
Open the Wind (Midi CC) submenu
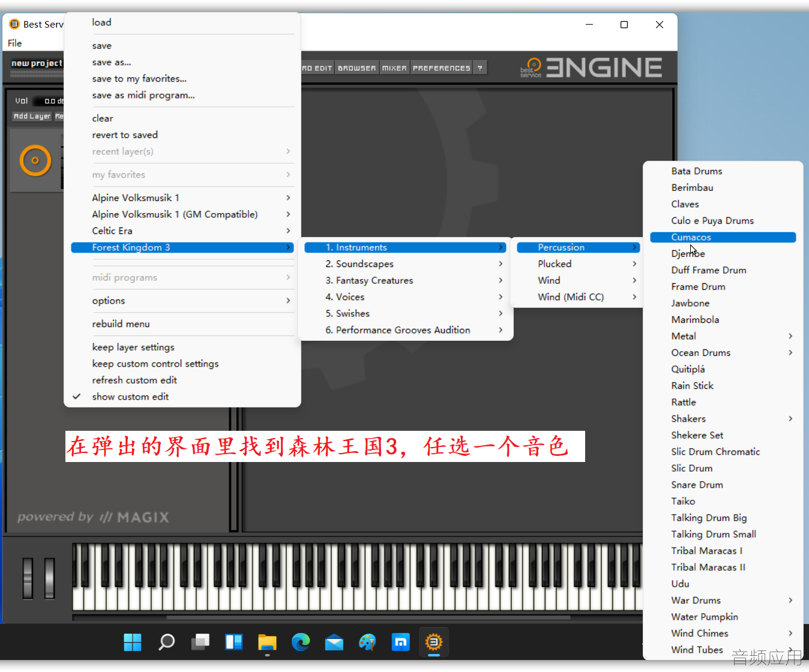[579, 297]
